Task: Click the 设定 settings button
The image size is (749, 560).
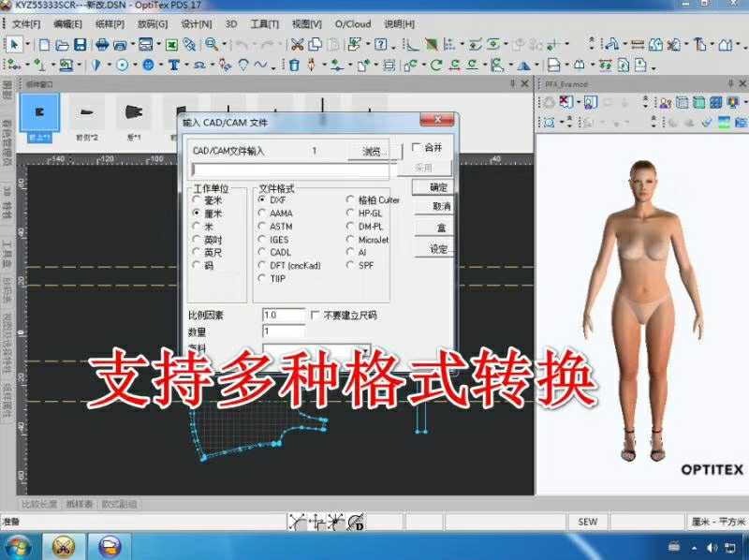Action: point(433,249)
